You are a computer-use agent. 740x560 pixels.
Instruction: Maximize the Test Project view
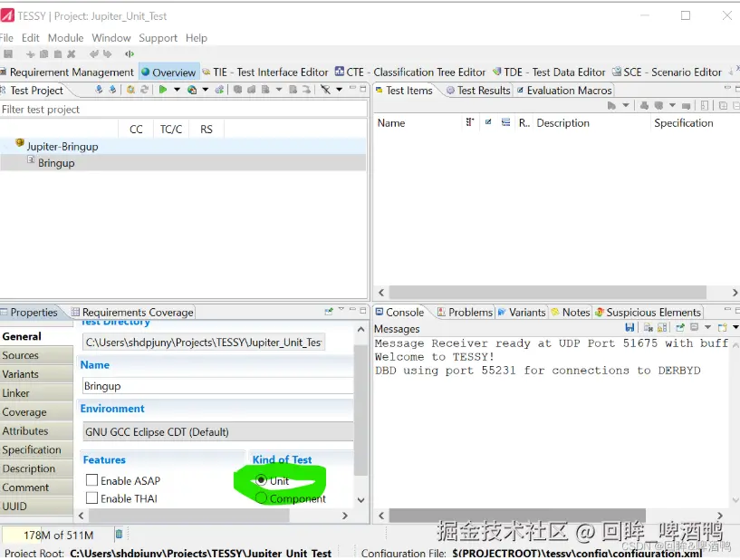coord(363,88)
